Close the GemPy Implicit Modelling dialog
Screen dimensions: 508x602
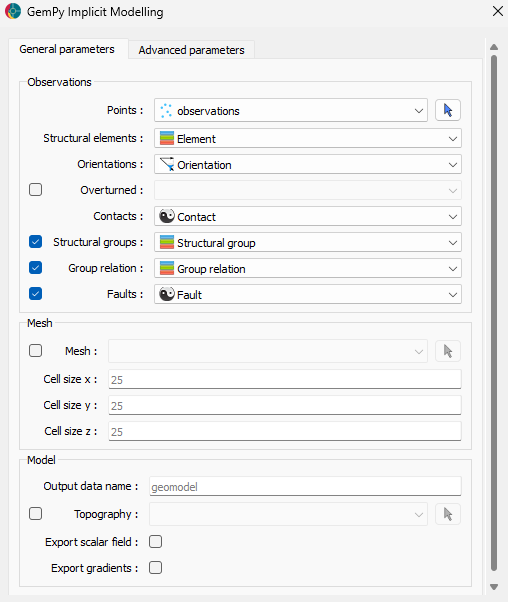[498, 11]
